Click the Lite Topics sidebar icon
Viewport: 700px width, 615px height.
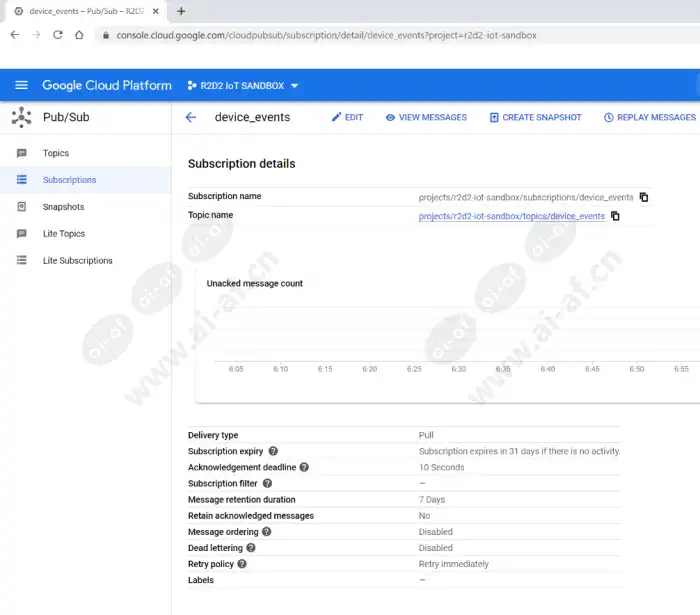click(x=21, y=233)
